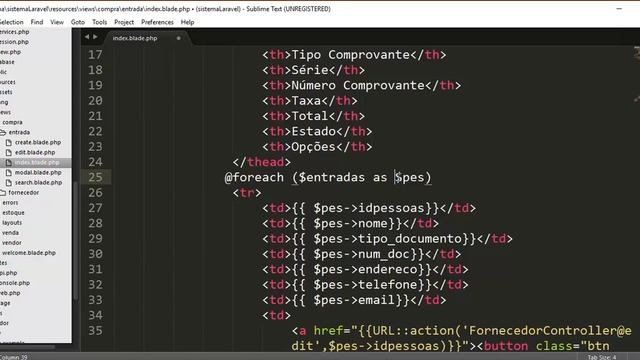Click the file icon beside modal.blade.php
The image size is (640, 360).
[x=9, y=173]
